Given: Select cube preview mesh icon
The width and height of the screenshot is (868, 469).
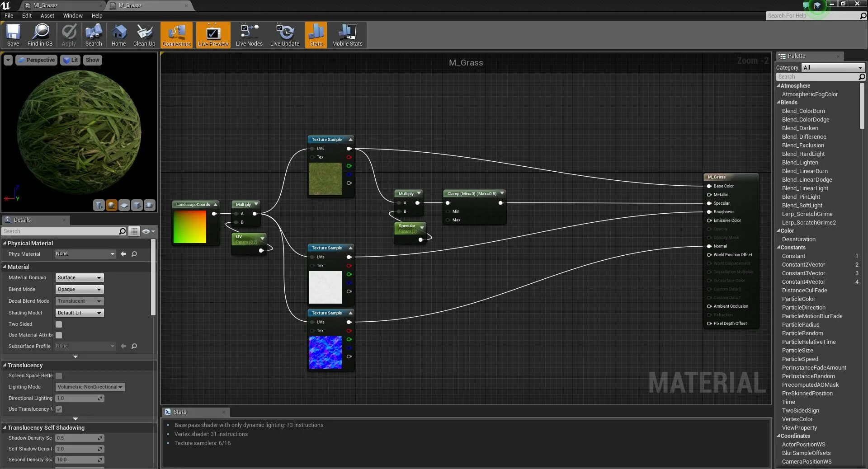Looking at the screenshot, I should [137, 205].
